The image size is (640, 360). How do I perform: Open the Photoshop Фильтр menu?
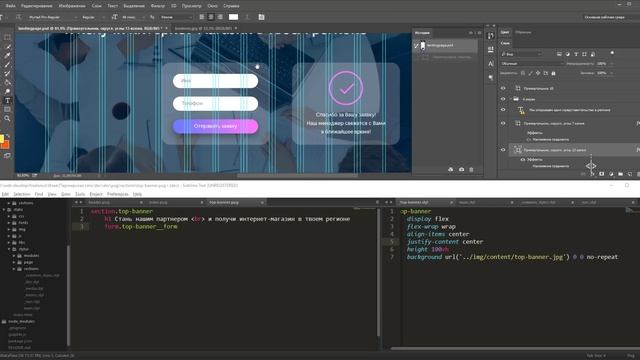[158, 6]
